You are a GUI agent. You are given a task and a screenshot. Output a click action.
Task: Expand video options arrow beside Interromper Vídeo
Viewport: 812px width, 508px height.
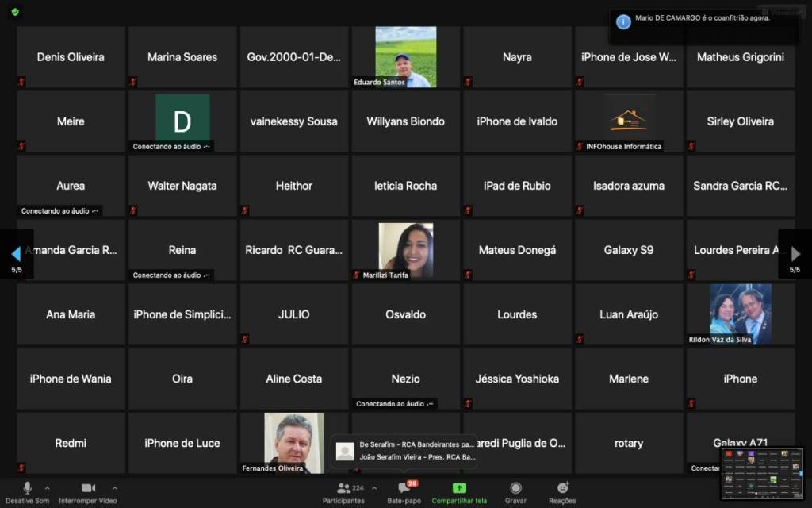[115, 487]
